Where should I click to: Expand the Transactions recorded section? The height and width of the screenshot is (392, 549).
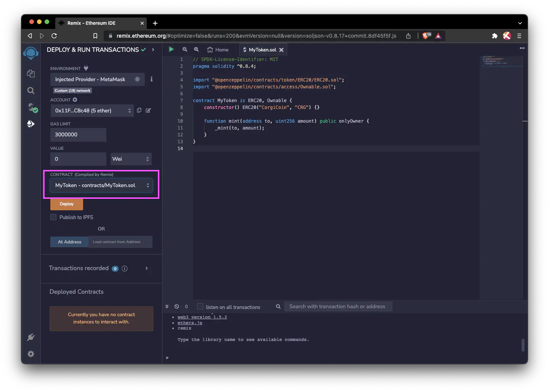pos(147,269)
